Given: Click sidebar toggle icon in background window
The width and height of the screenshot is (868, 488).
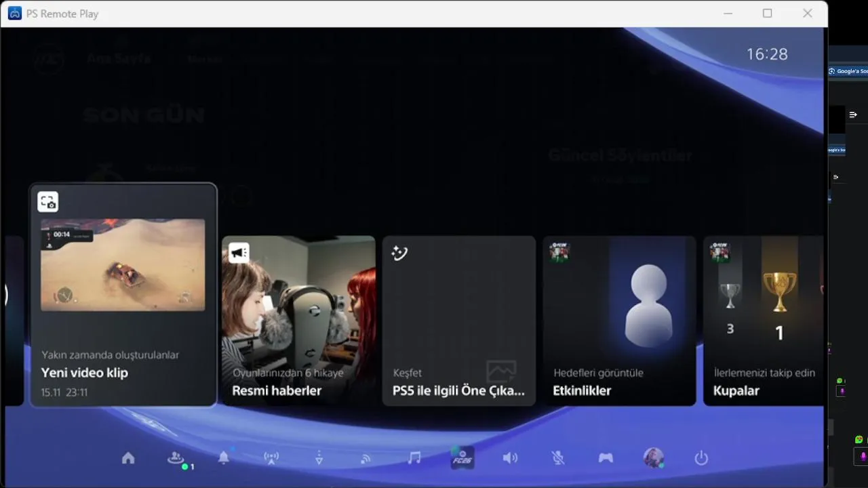Looking at the screenshot, I should coord(853,115).
